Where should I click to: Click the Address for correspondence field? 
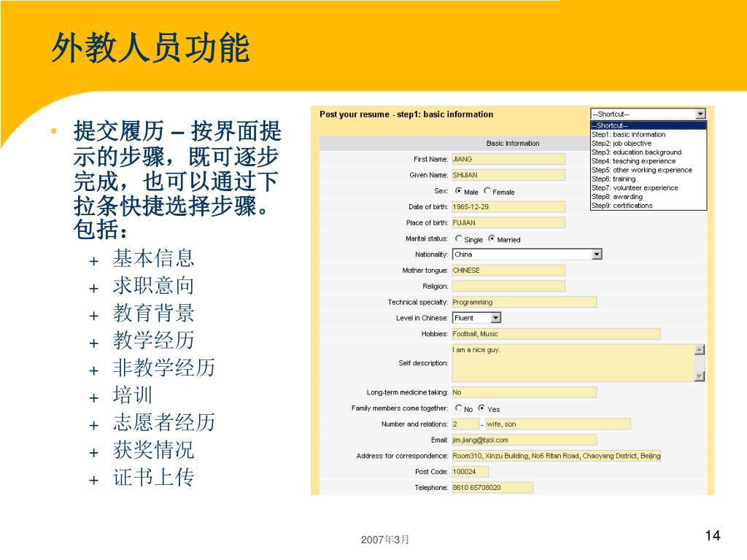pyautogui.click(x=556, y=456)
